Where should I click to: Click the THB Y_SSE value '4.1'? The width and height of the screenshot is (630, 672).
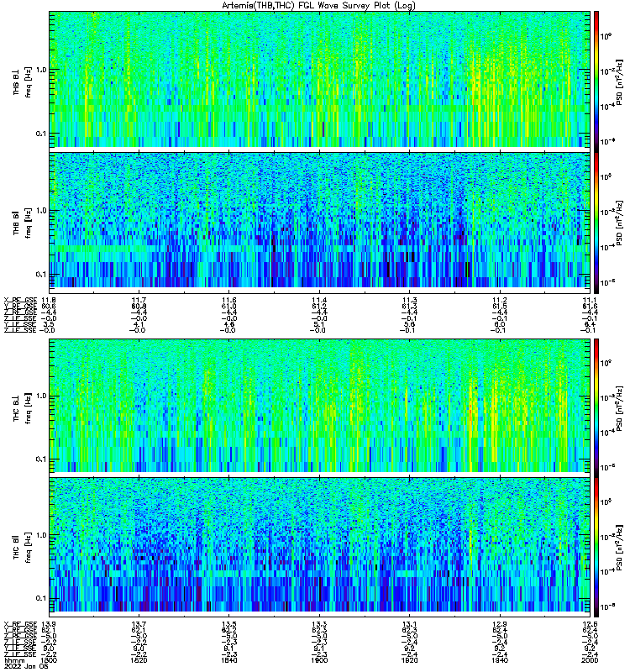pyautogui.click(x=139, y=324)
